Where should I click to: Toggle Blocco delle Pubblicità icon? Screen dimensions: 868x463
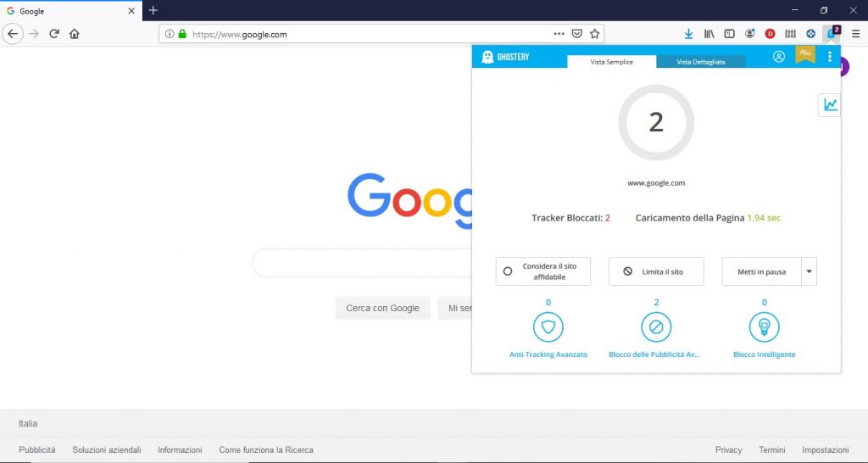pyautogui.click(x=656, y=326)
